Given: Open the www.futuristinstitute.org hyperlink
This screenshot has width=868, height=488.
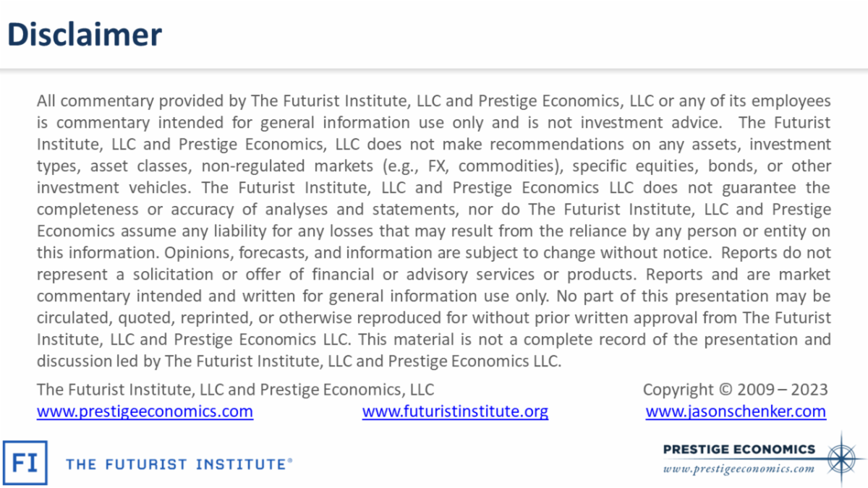Looking at the screenshot, I should click(x=455, y=411).
